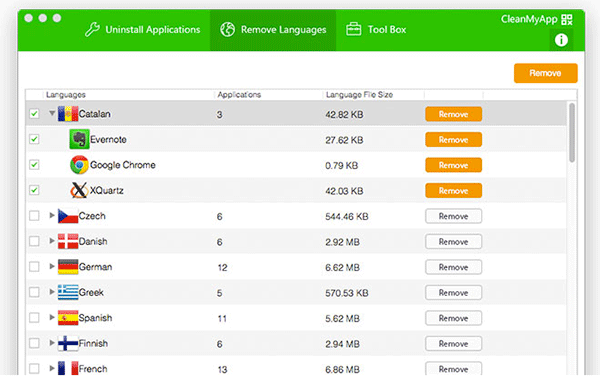This screenshot has height=386, width=600.
Task: Expand the Finnish language group
Action: tap(52, 343)
